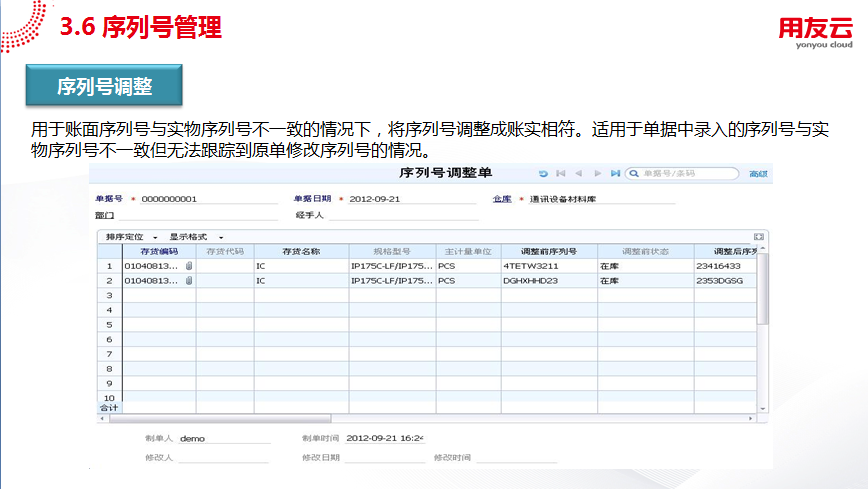
Task: Click the 制单人 field showing demo
Action: click(224, 439)
